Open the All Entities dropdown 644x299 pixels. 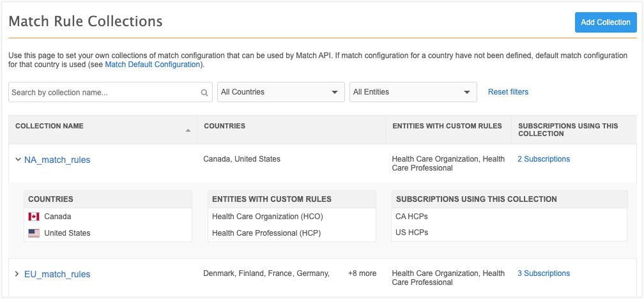[413, 92]
